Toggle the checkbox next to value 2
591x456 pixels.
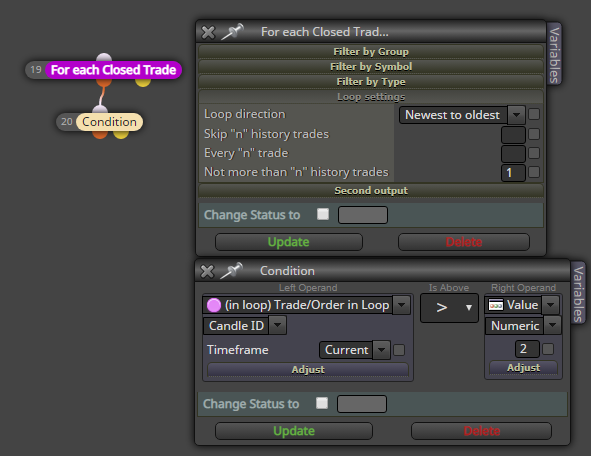coord(548,349)
